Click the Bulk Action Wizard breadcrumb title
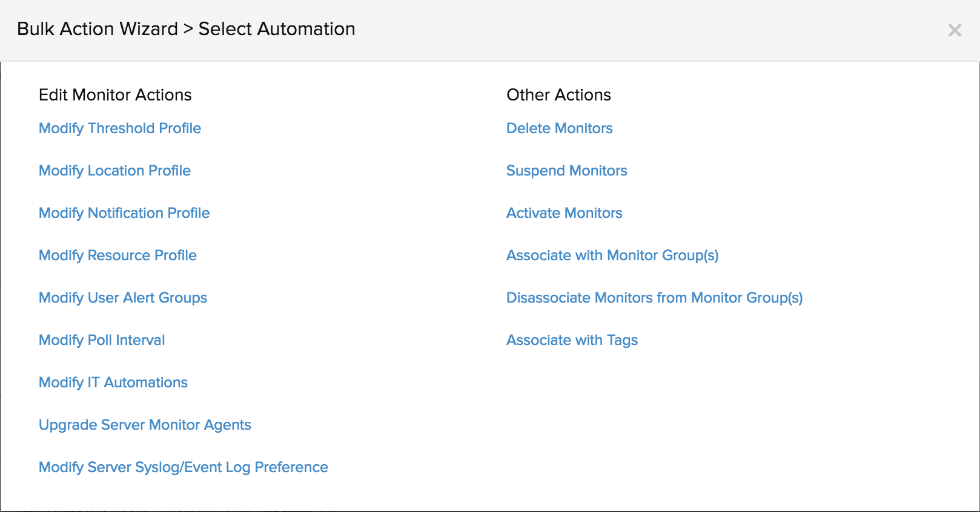The width and height of the screenshot is (980, 512). [98, 29]
